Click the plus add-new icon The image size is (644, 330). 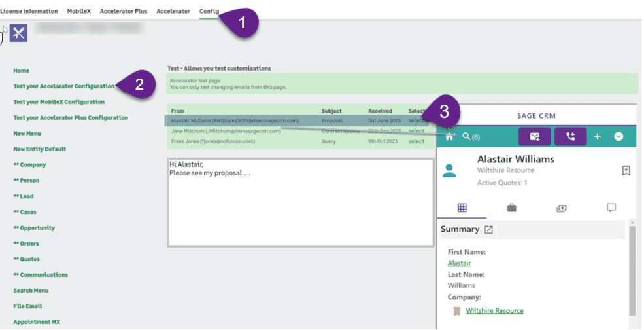pyautogui.click(x=597, y=137)
